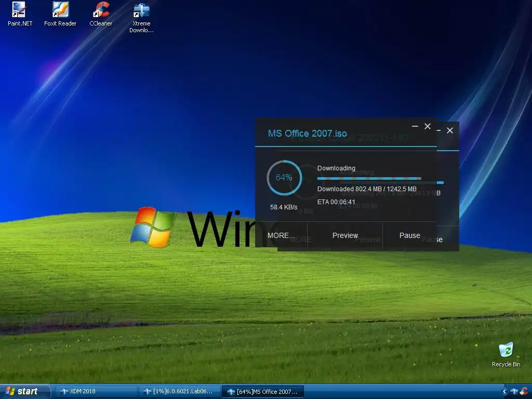Launch CCleaner from the desktop
This screenshot has width=532, height=399.
tap(101, 14)
